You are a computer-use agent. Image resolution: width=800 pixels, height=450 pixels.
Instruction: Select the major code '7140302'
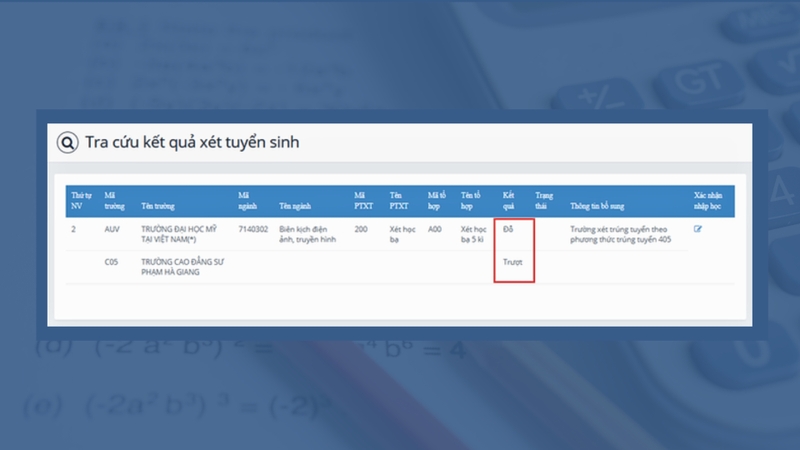253,229
